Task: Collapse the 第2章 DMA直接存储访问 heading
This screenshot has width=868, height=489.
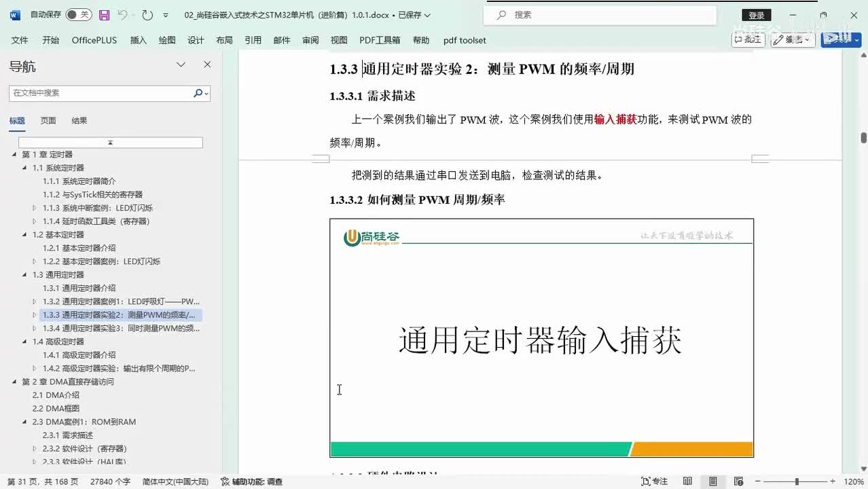Action: [14, 382]
